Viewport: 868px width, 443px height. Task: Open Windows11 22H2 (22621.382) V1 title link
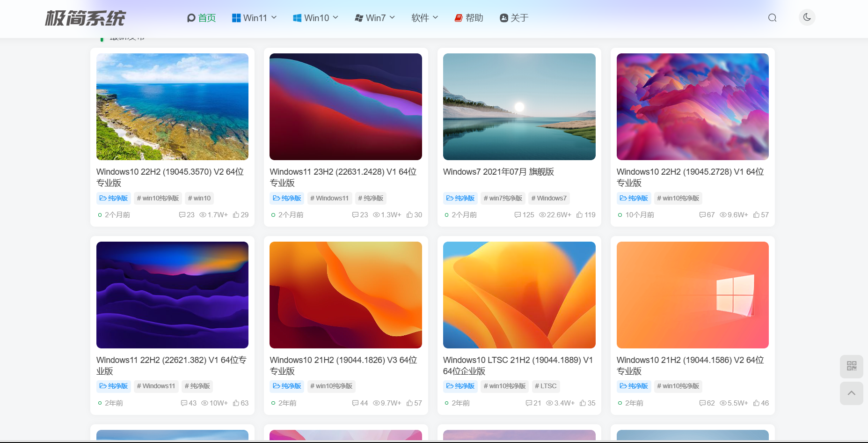pyautogui.click(x=171, y=365)
